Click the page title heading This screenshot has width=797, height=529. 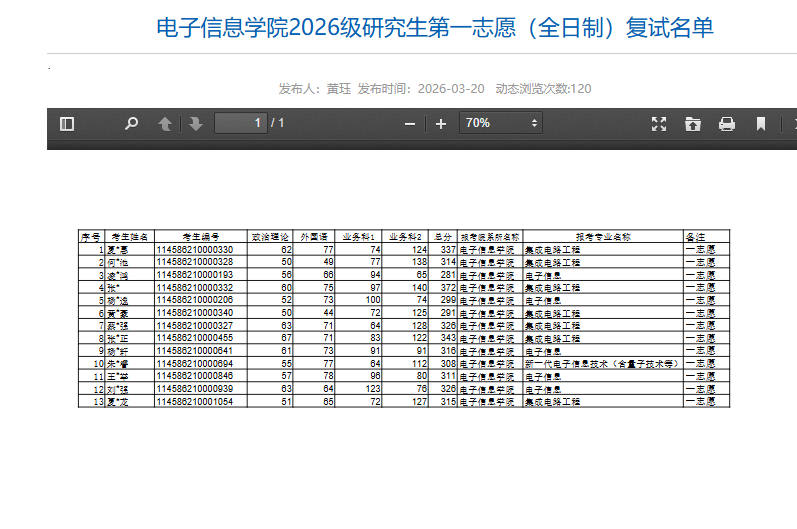coord(435,28)
